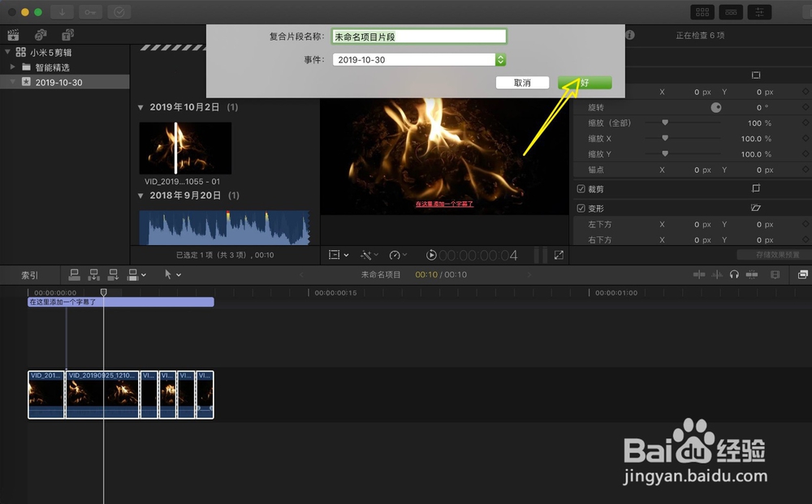Viewport: 812px width, 504px height.
Task: Click the viewer timecode display
Action: pyautogui.click(x=478, y=255)
